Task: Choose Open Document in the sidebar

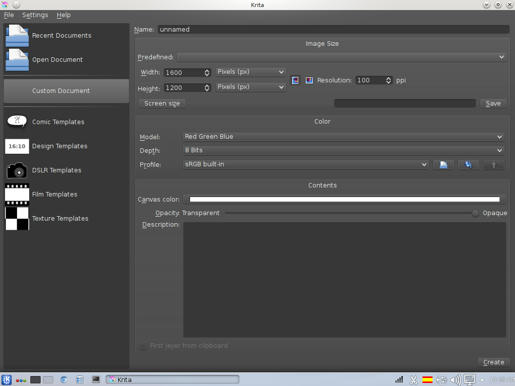Action: pos(66,60)
